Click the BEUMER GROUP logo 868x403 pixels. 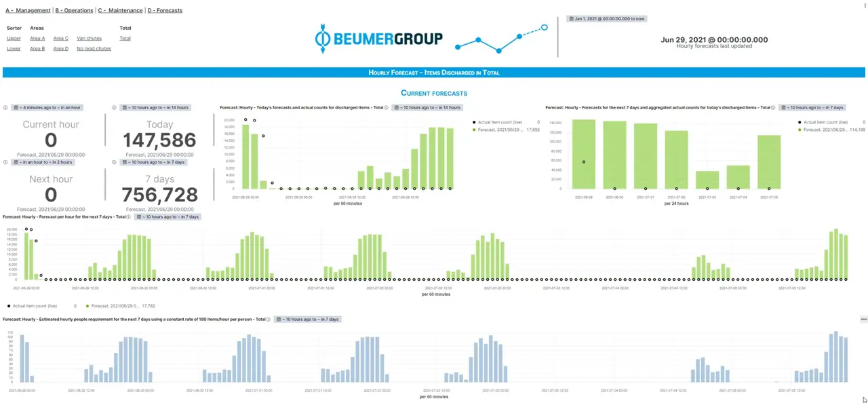pyautogui.click(x=379, y=39)
